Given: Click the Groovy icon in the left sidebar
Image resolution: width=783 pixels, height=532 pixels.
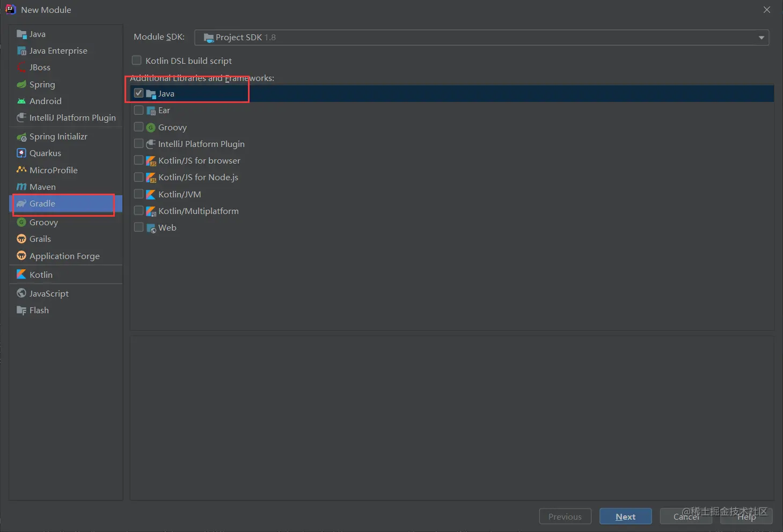Looking at the screenshot, I should (21, 223).
